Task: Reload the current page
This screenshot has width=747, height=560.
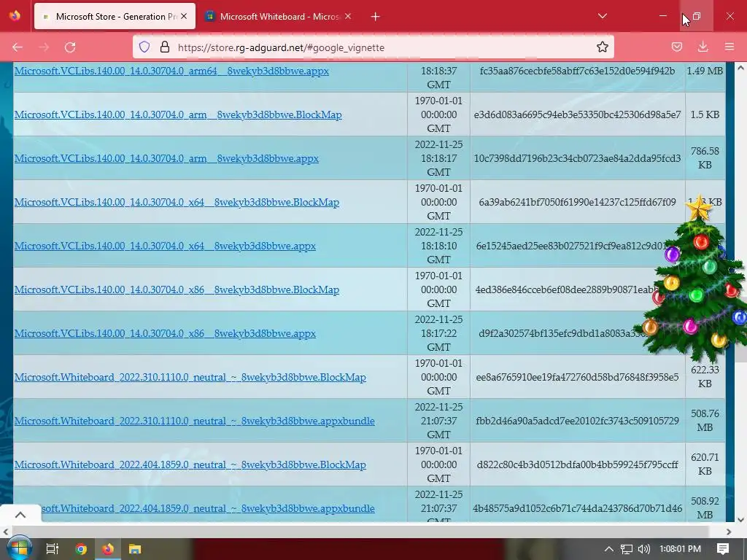Action: point(70,47)
